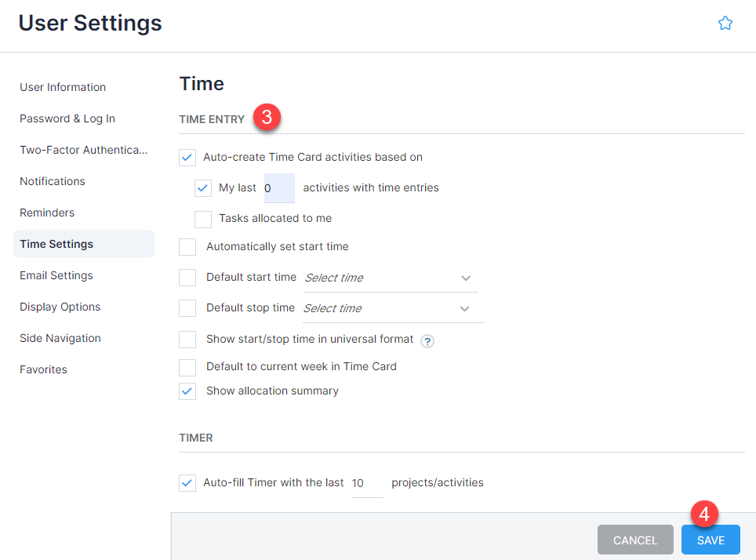Image resolution: width=756 pixels, height=560 pixels.
Task: Enable Tasks allocated to me
Action: click(x=202, y=219)
